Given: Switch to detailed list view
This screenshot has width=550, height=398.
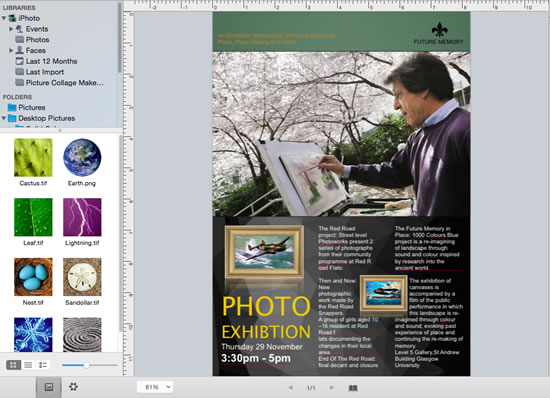Looking at the screenshot, I should coord(43,365).
